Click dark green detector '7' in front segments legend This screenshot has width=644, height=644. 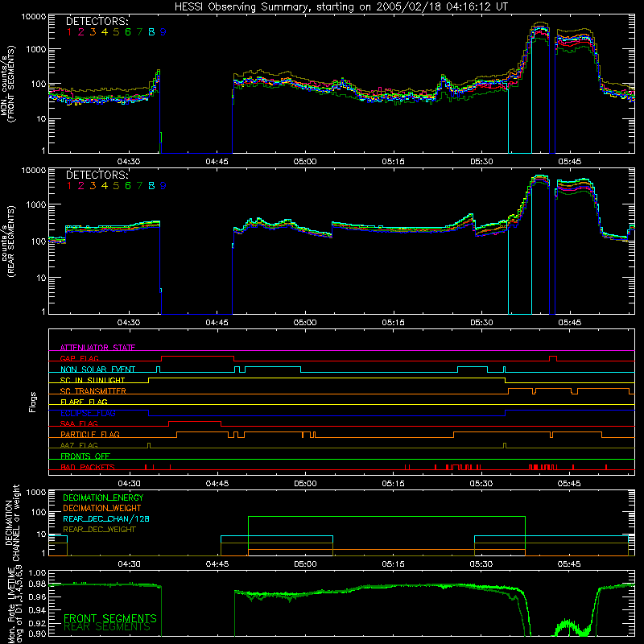pyautogui.click(x=139, y=32)
